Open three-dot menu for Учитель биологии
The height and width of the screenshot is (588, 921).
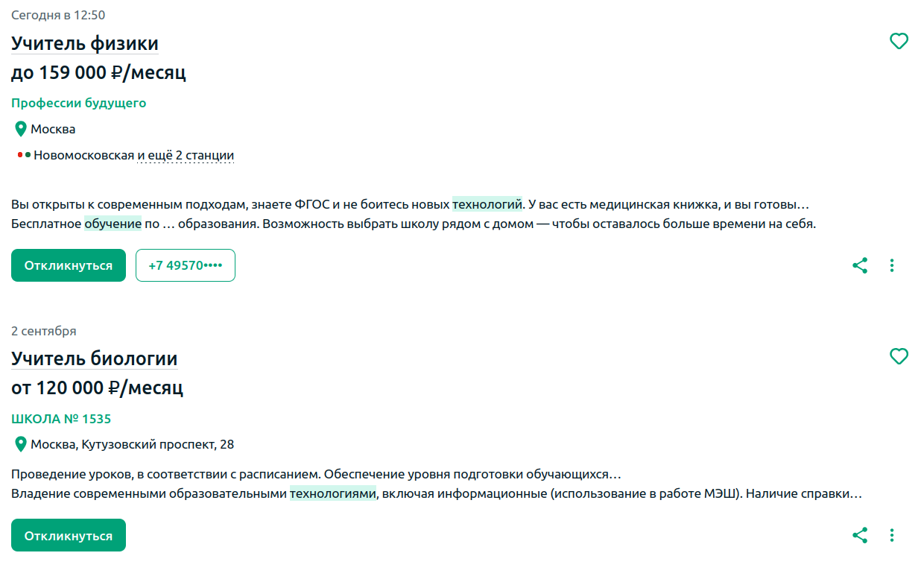tap(892, 535)
